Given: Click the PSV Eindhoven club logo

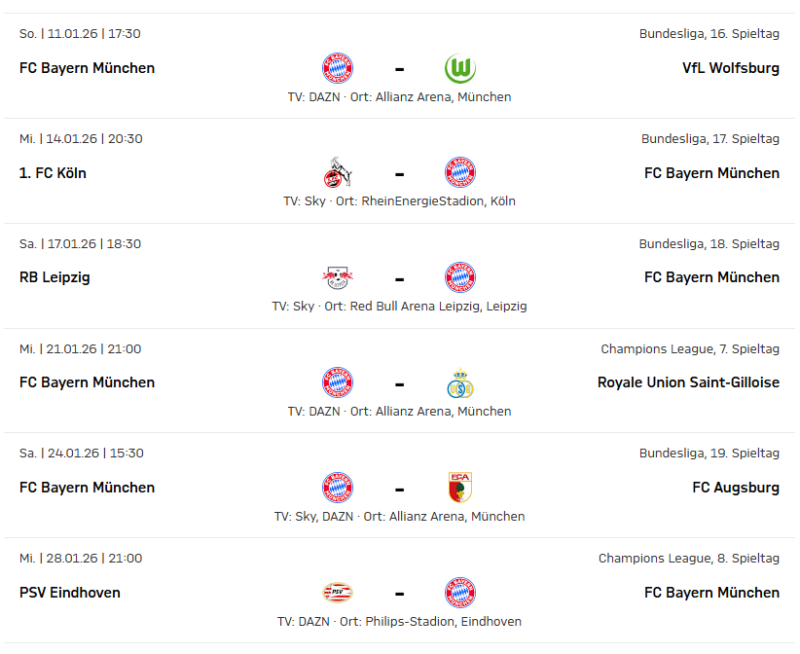Looking at the screenshot, I should click(x=338, y=593).
